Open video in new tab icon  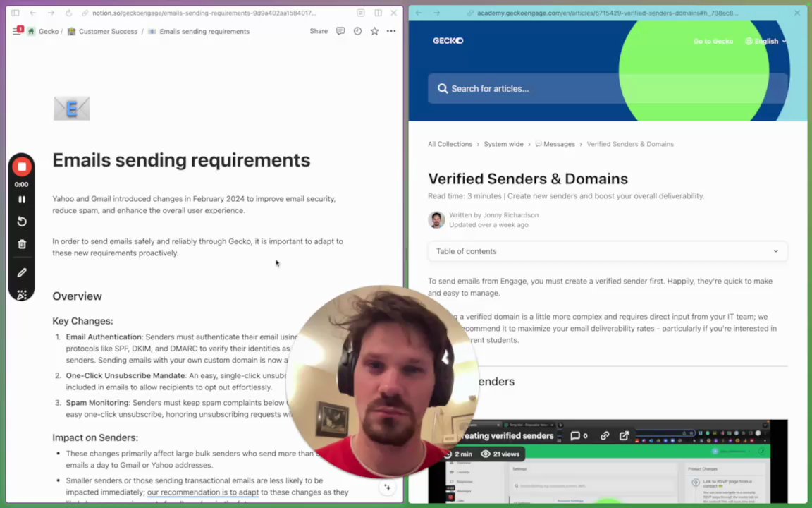click(624, 436)
